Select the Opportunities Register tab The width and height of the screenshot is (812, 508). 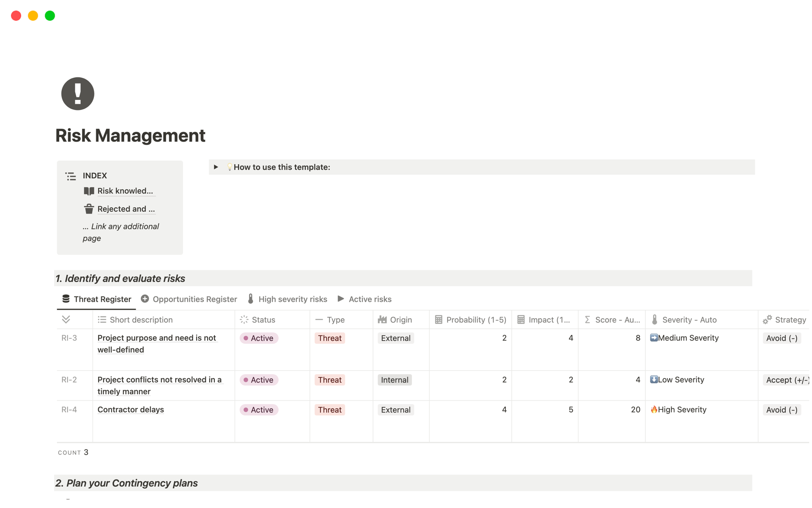click(x=188, y=299)
